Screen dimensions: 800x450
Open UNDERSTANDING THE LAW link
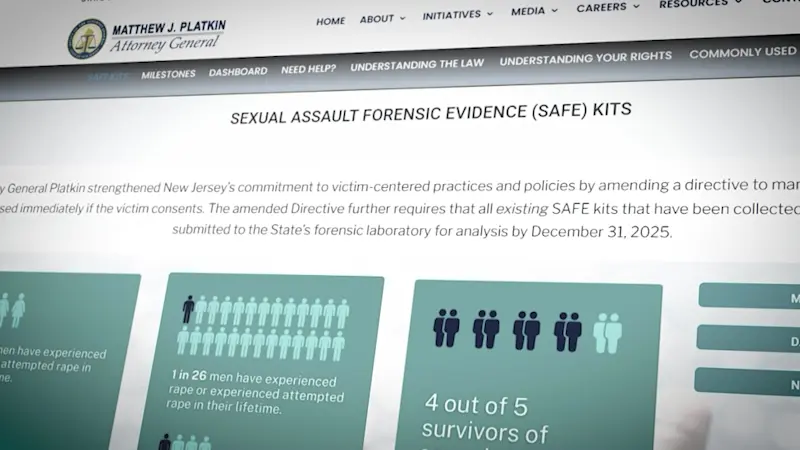tap(417, 65)
